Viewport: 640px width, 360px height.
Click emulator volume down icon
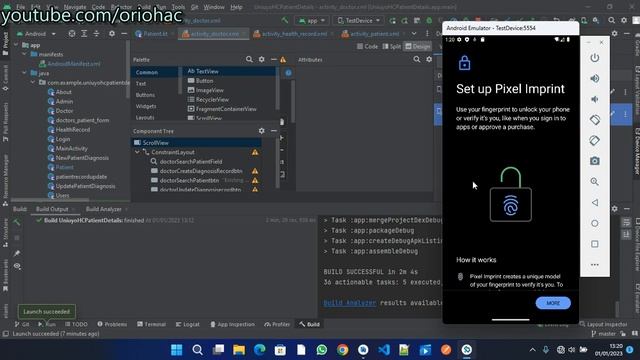(x=595, y=99)
